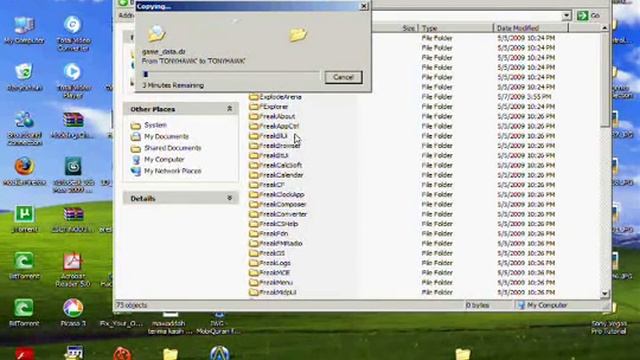Open the Recycle Bin desktop icon
The height and width of the screenshot is (360, 640).
(x=24, y=77)
